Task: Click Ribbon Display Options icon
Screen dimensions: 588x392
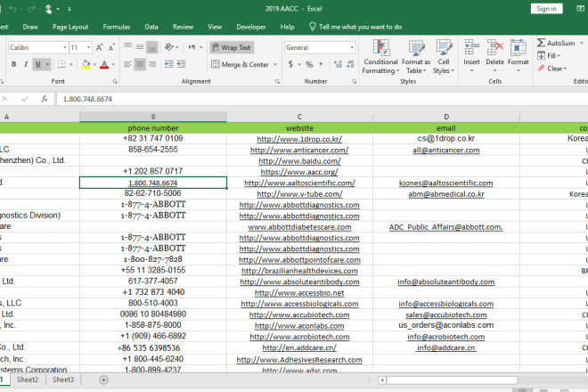Action: tap(581, 9)
